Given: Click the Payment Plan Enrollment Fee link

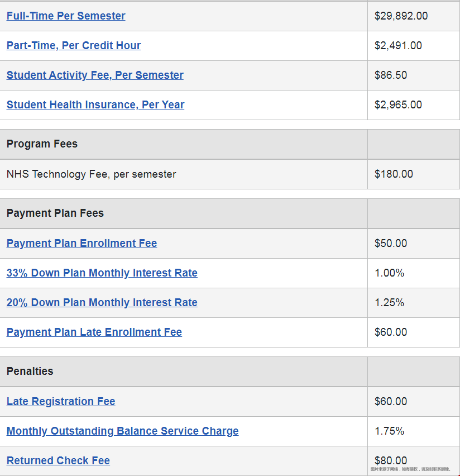Looking at the screenshot, I should coord(82,243).
